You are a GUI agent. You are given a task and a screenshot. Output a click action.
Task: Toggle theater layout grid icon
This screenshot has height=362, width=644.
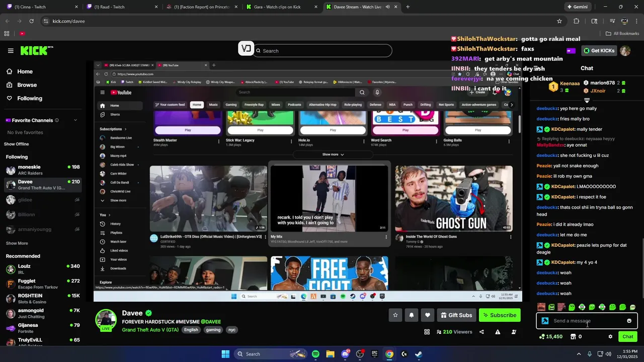tap(427, 332)
